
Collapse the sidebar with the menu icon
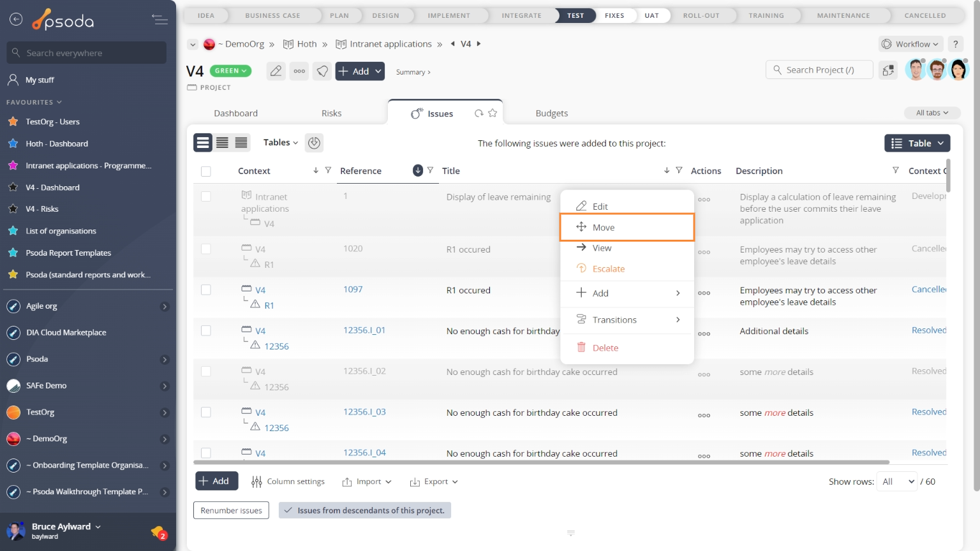click(160, 20)
